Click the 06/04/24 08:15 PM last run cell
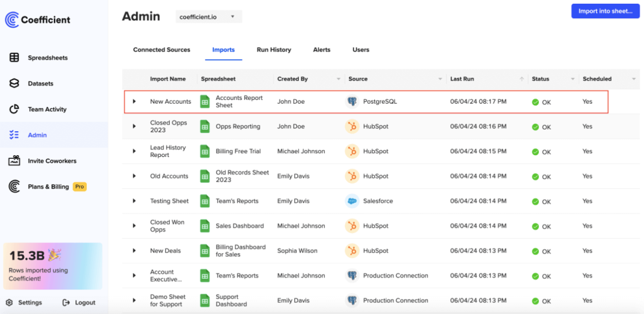Screen dimensions: 644x314 478,151
